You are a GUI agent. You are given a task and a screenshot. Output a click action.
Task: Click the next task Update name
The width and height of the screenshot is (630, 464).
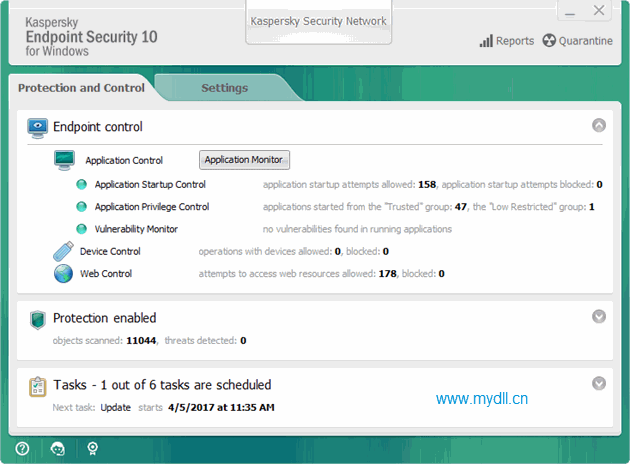tap(116, 407)
